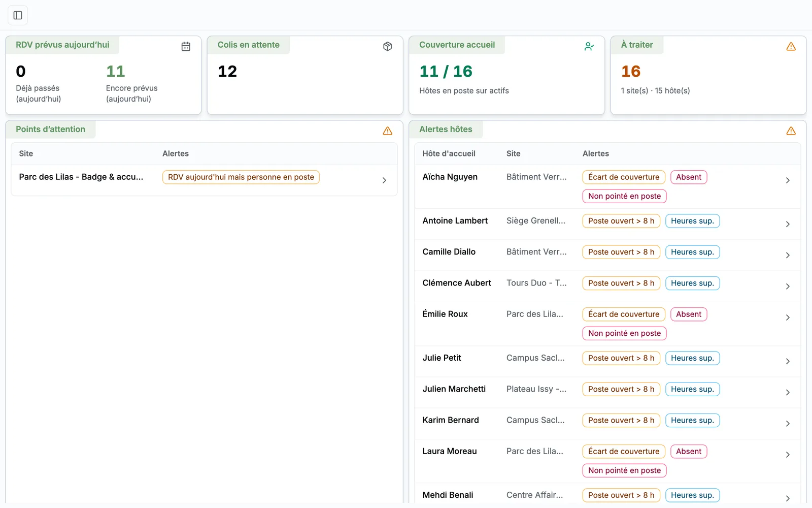Image resolution: width=812 pixels, height=508 pixels.
Task: Click warning icon in Points d'attention panel
Action: pyautogui.click(x=387, y=131)
